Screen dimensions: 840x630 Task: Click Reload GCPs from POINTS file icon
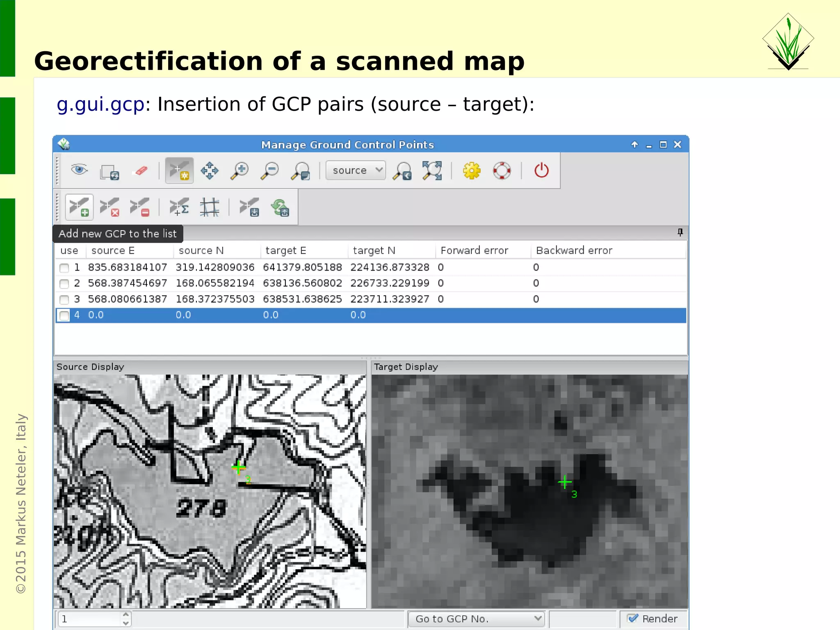280,207
